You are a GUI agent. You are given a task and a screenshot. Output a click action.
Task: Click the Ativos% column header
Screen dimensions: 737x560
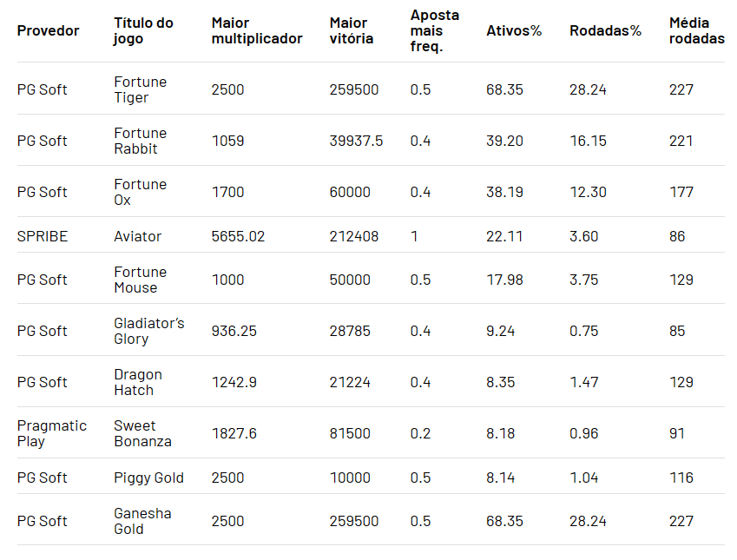[514, 30]
